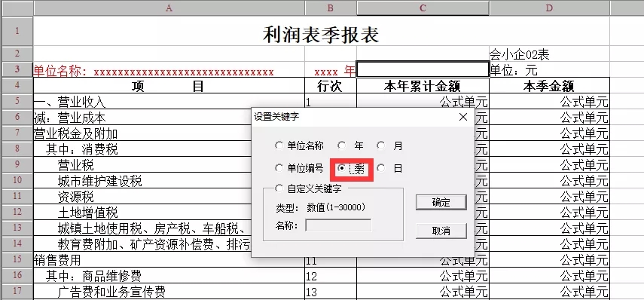Select column D header

pos(550,8)
